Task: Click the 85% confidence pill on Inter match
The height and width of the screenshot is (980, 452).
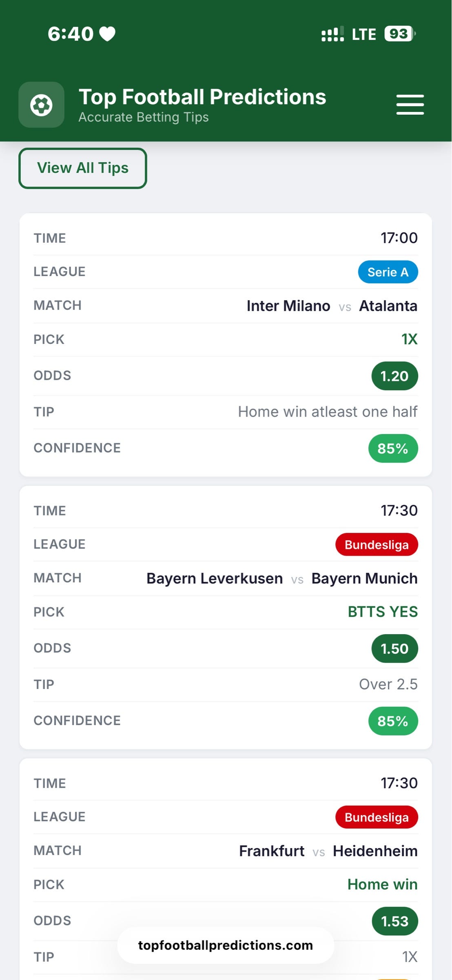Action: pos(393,448)
